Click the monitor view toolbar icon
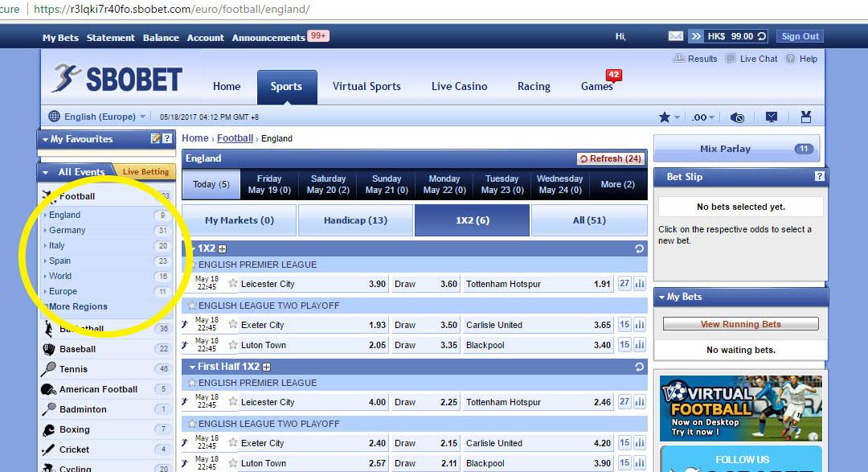This screenshot has height=472, width=868. coord(771,117)
